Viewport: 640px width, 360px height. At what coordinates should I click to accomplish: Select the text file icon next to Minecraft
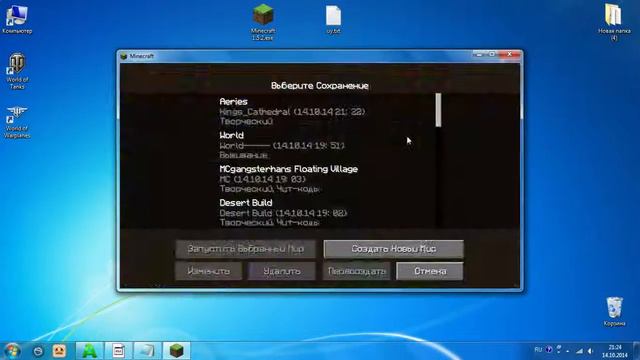click(333, 20)
